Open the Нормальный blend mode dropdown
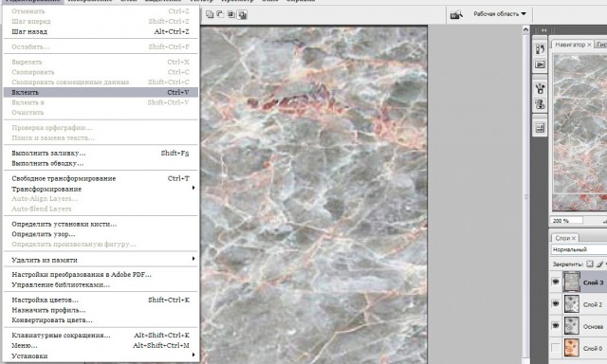Viewport: 607px width, 364px height. point(579,249)
